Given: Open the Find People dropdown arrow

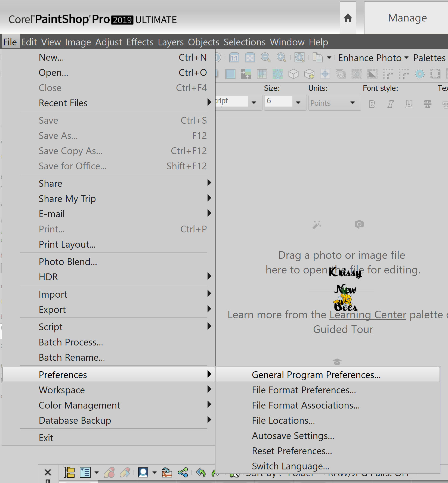Looking at the screenshot, I should point(154,472).
